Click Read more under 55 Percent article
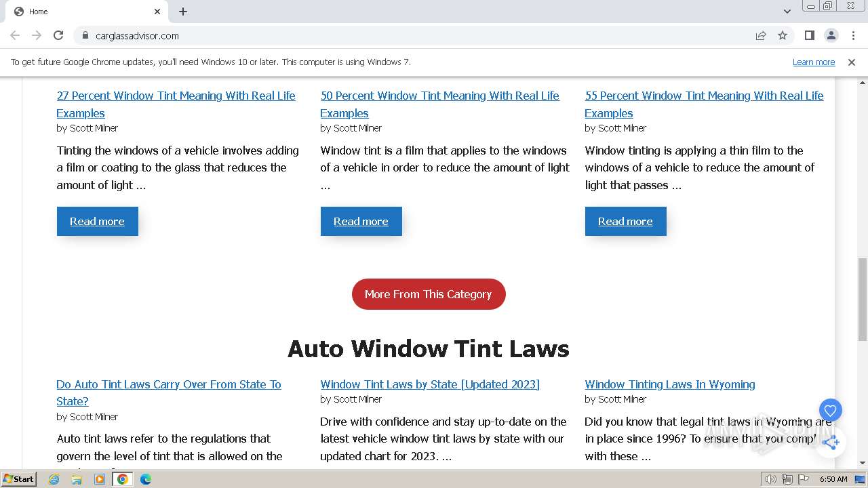This screenshot has height=488, width=868. [x=625, y=221]
